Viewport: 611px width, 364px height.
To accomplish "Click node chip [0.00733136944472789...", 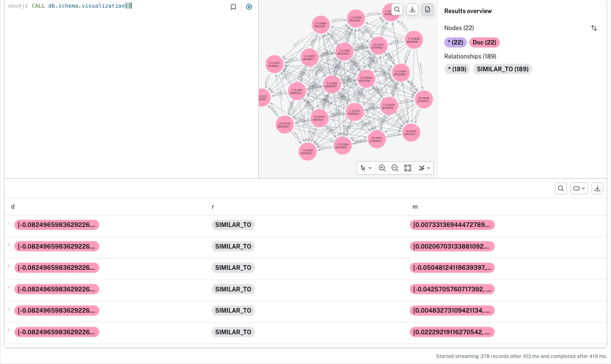I will pyautogui.click(x=452, y=225).
